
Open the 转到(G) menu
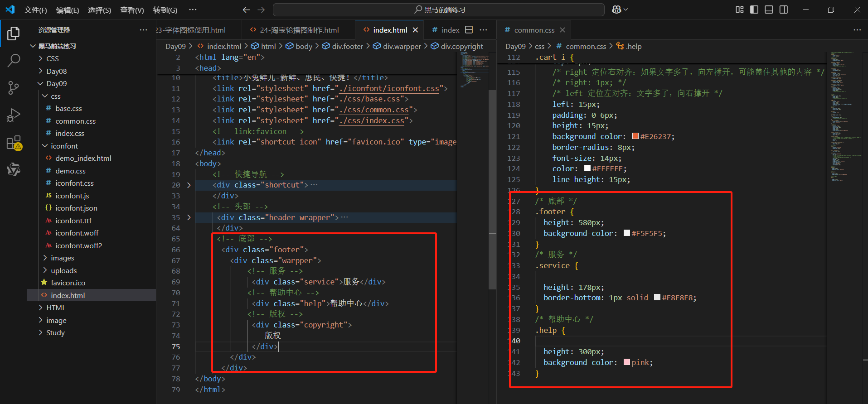coord(165,10)
